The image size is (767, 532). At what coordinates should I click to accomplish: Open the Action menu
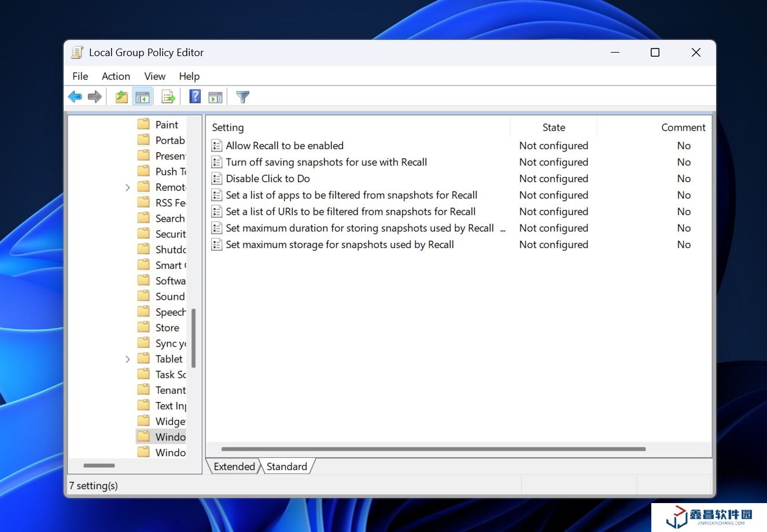point(116,76)
